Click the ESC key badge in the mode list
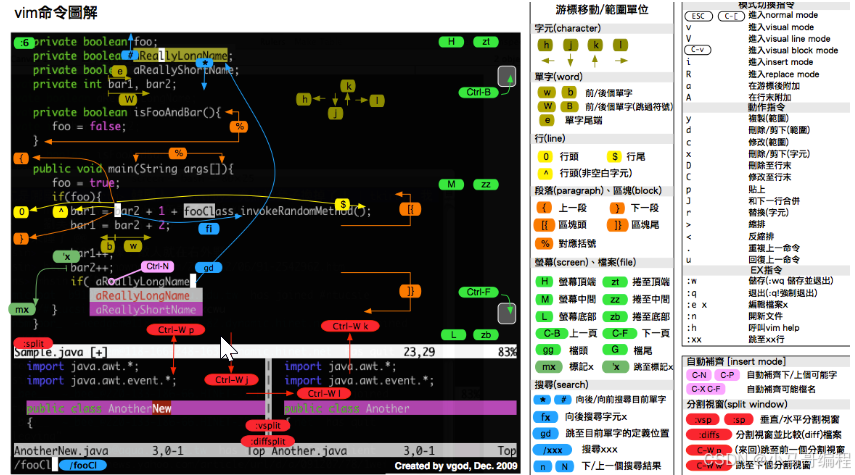This screenshot has width=855, height=475. point(698,16)
